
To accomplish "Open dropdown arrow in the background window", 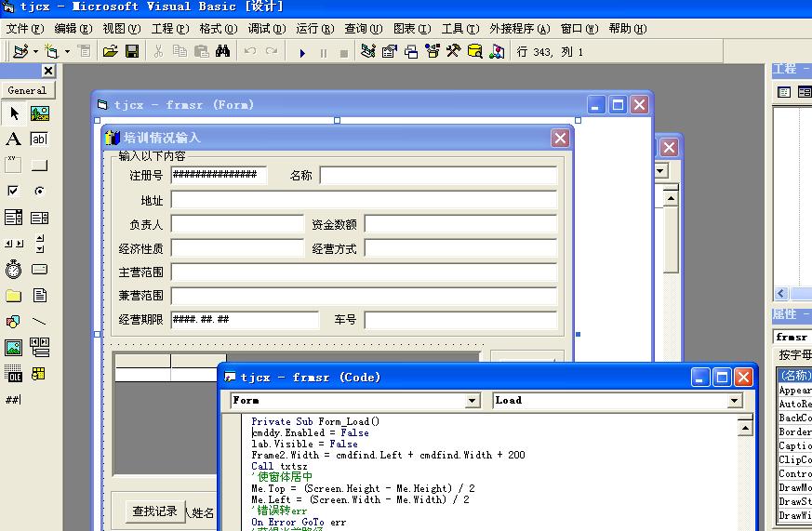I will click(x=660, y=170).
